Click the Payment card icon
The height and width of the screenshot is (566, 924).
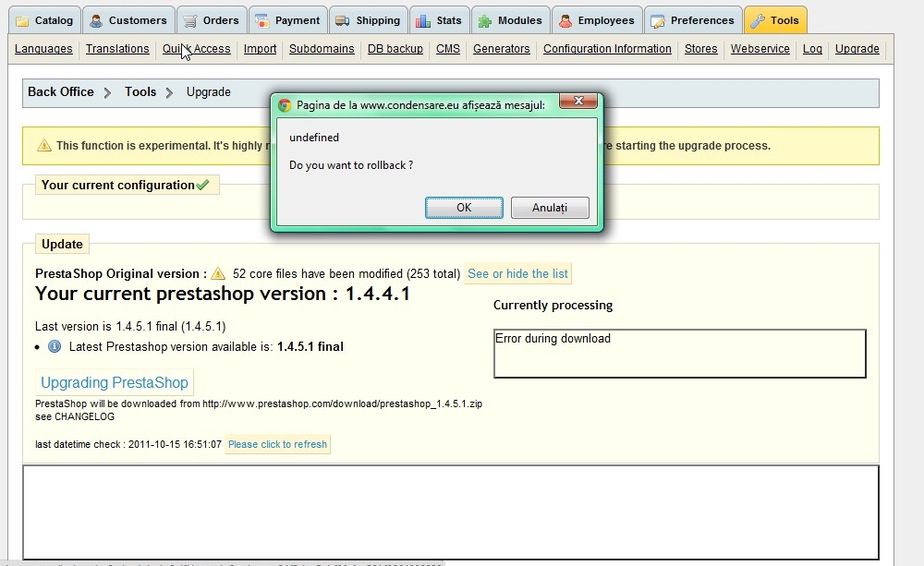coord(262,21)
